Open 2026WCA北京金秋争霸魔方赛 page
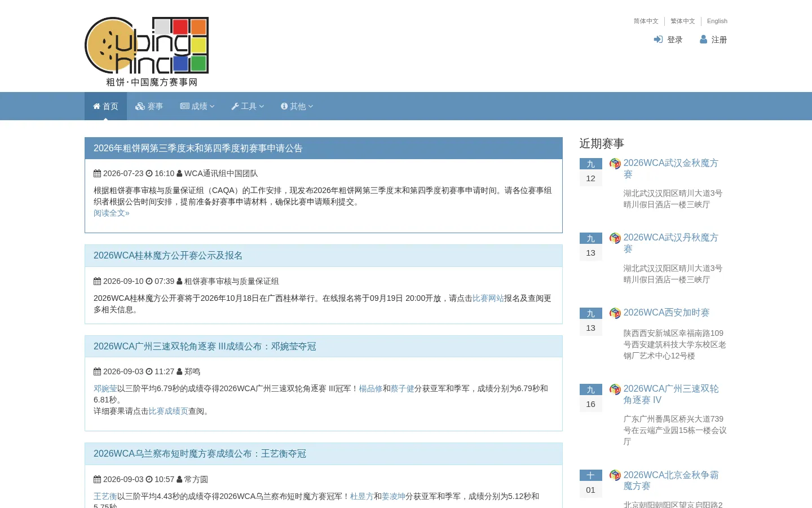The height and width of the screenshot is (508, 812). pos(671,480)
